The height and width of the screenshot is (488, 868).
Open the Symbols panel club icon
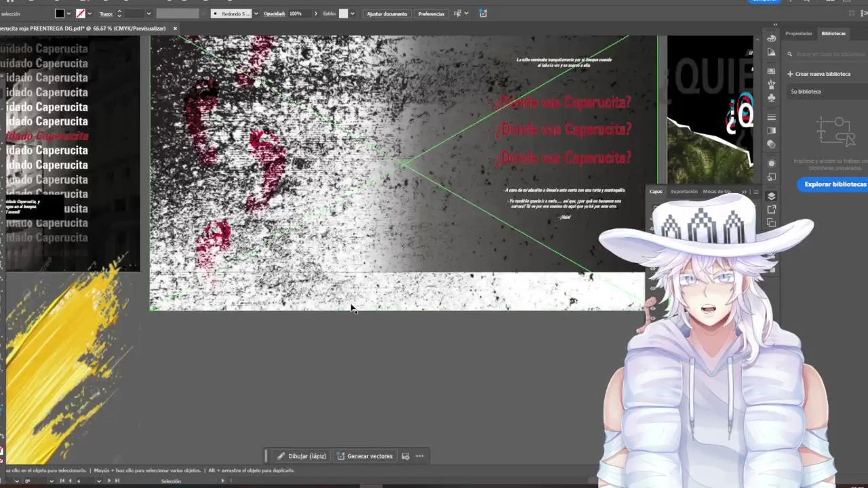click(771, 98)
